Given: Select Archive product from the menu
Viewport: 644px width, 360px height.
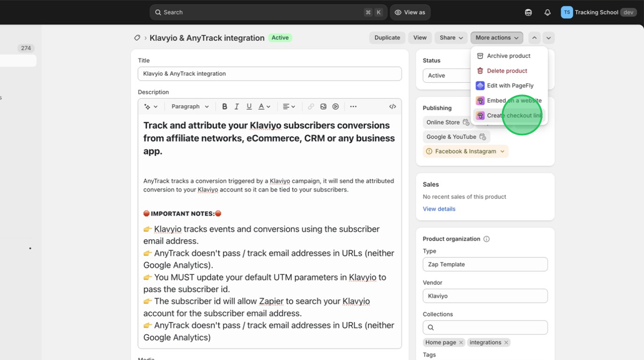Looking at the screenshot, I should click(x=508, y=56).
